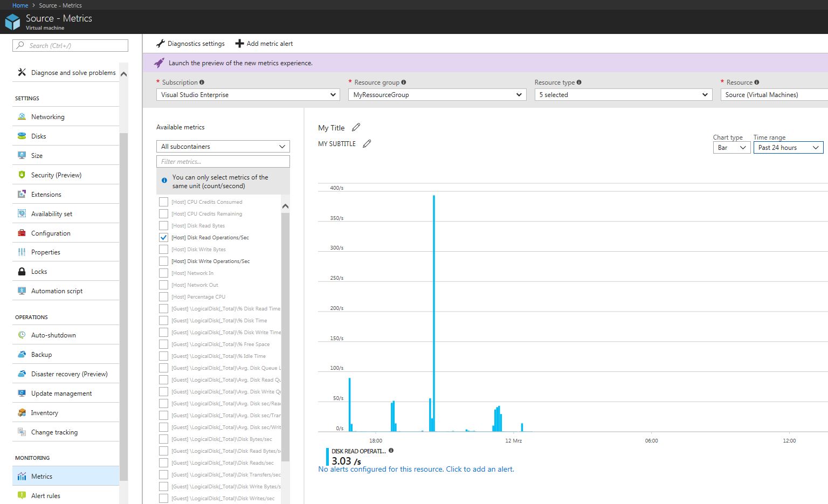This screenshot has width=828, height=504.
Task: Edit the subtitle using its pencil icon
Action: 367,143
